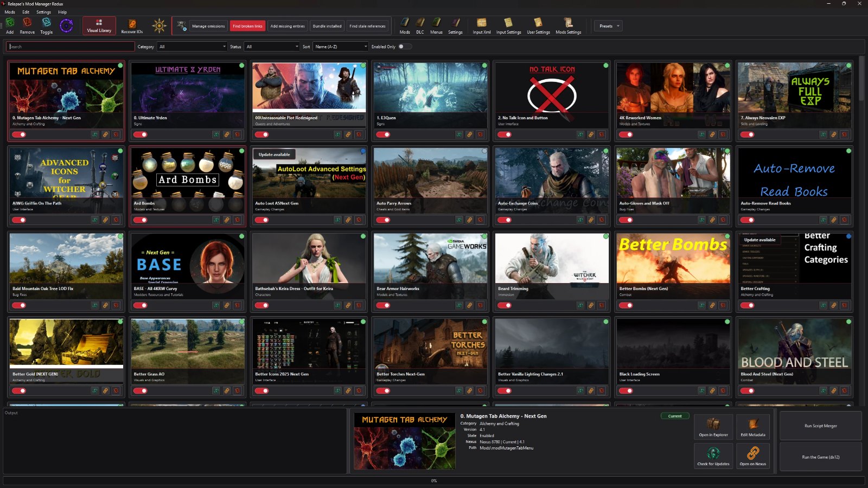Open the User Settings scroll icon
The width and height of the screenshot is (868, 488).
tap(538, 25)
